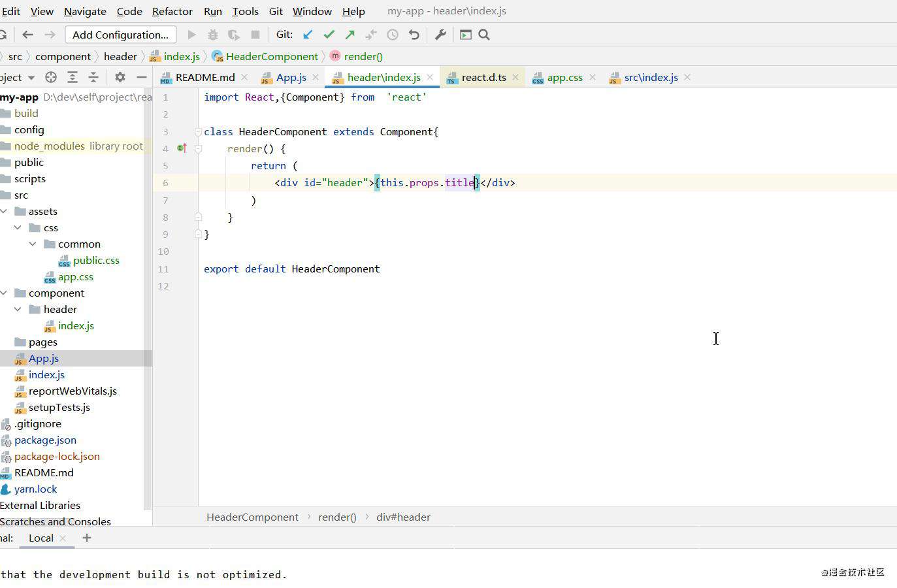This screenshot has height=588, width=897.
Task: Switch to app.css editor tab
Action: 565,77
